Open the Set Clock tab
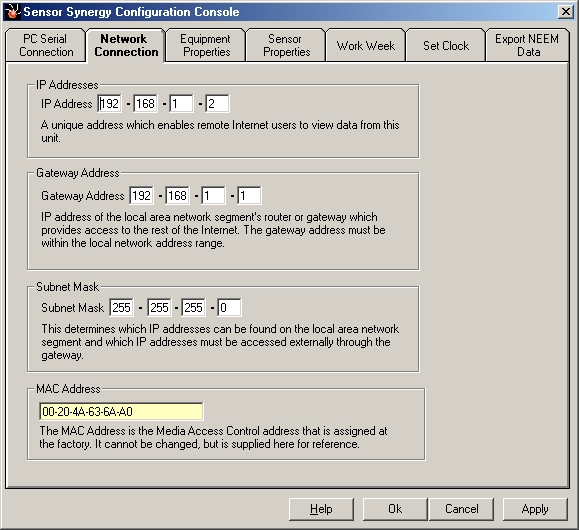Screen dimensions: 579x530 click(x=445, y=45)
